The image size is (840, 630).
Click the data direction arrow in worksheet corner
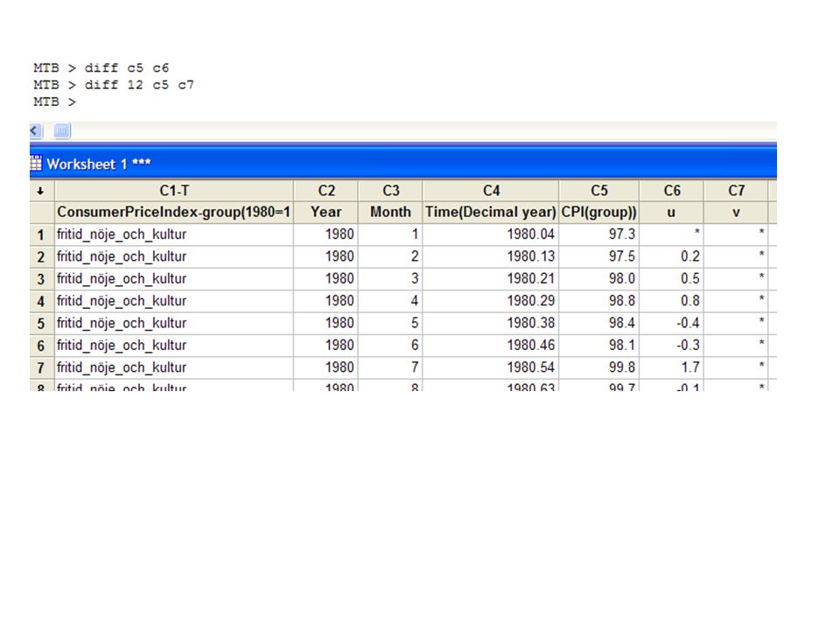click(41, 191)
